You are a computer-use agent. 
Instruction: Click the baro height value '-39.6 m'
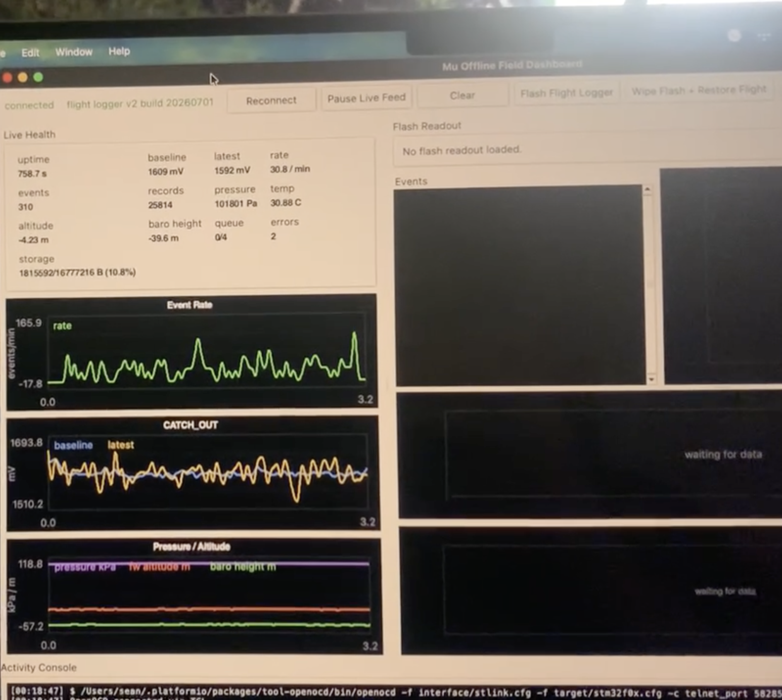[164, 238]
